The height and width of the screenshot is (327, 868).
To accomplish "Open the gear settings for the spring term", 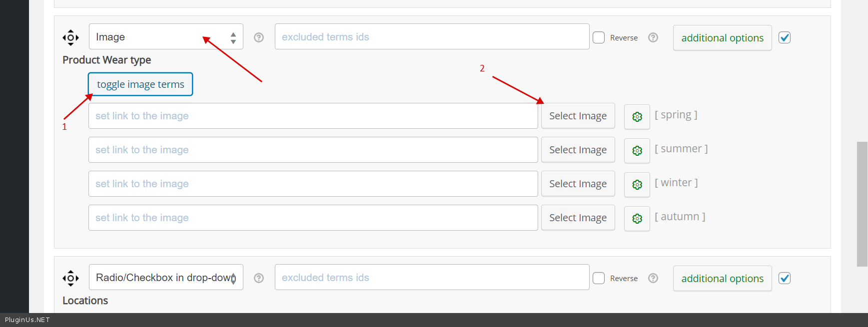I will click(x=637, y=117).
